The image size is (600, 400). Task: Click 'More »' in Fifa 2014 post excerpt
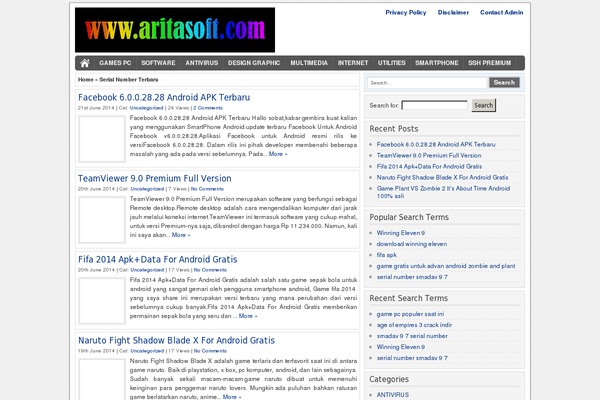pyautogui.click(x=248, y=316)
